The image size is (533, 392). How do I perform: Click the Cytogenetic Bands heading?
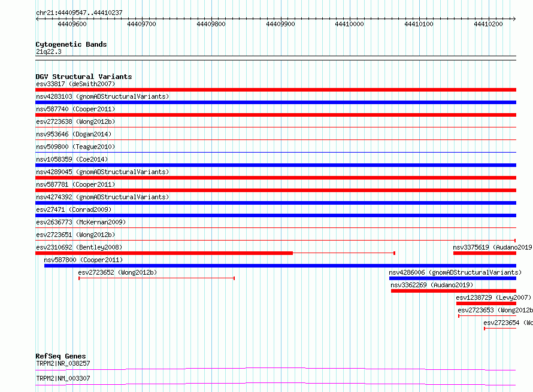71,44
